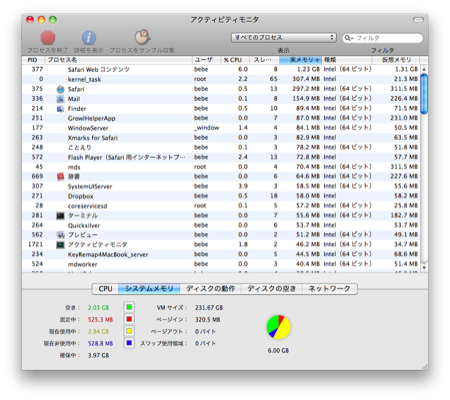Screen dimensions: 450x400
Task: Select the Xmarks for Safari process
Action: (221, 138)
